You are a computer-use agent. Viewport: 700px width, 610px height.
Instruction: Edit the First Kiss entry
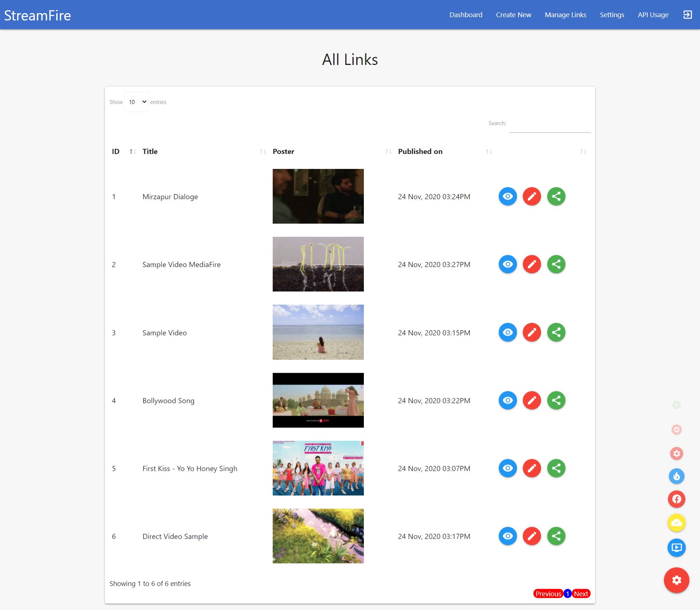[x=532, y=468]
